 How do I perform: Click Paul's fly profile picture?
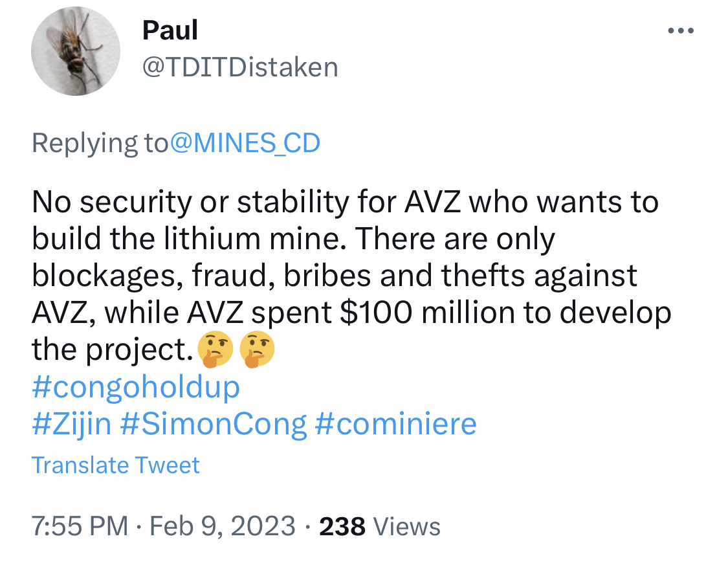point(76,52)
